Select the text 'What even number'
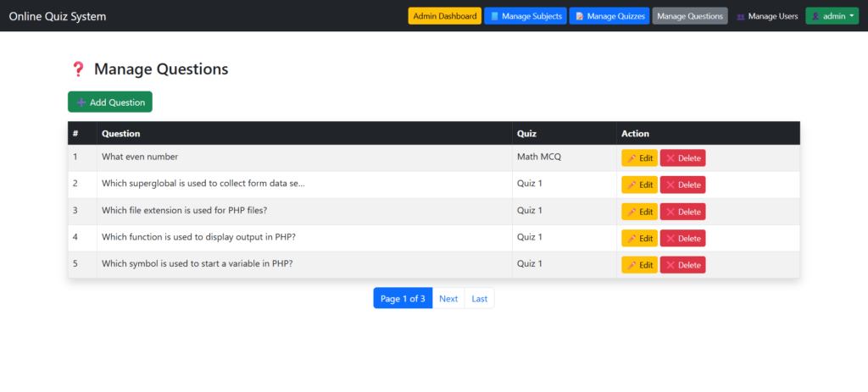The width and height of the screenshot is (868, 392). pyautogui.click(x=140, y=157)
